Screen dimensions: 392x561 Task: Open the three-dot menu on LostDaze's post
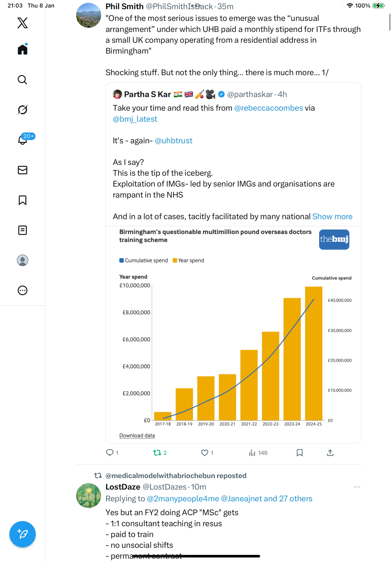[x=357, y=487]
